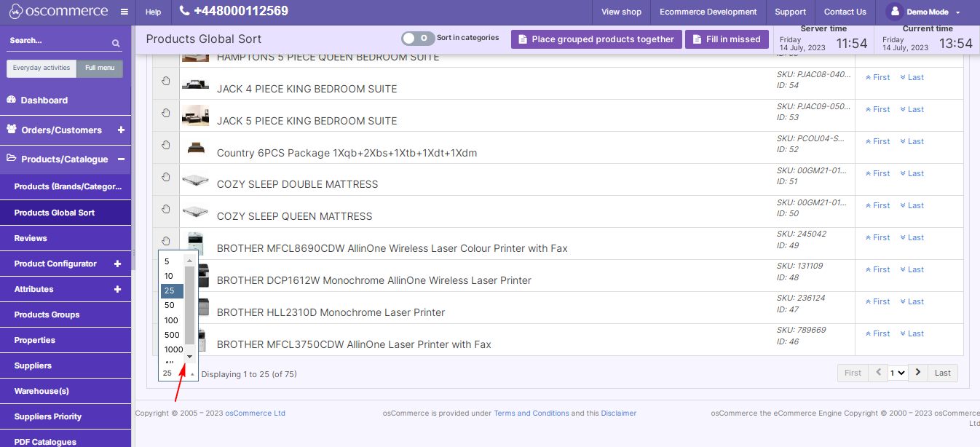
Task: Click the drag handle for COZY SLEEP QUEEN MATTRESS
Action: pos(166,209)
